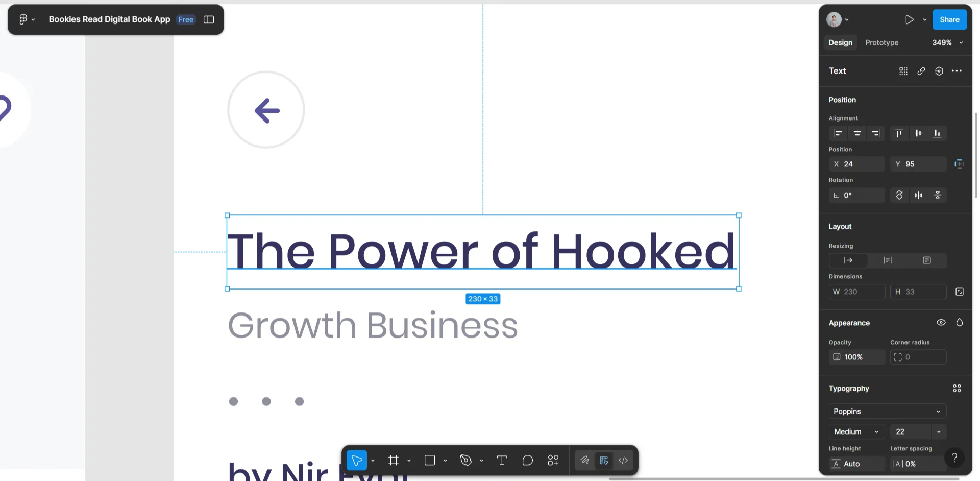
Task: Select the Rectangle shape tool
Action: click(430, 460)
